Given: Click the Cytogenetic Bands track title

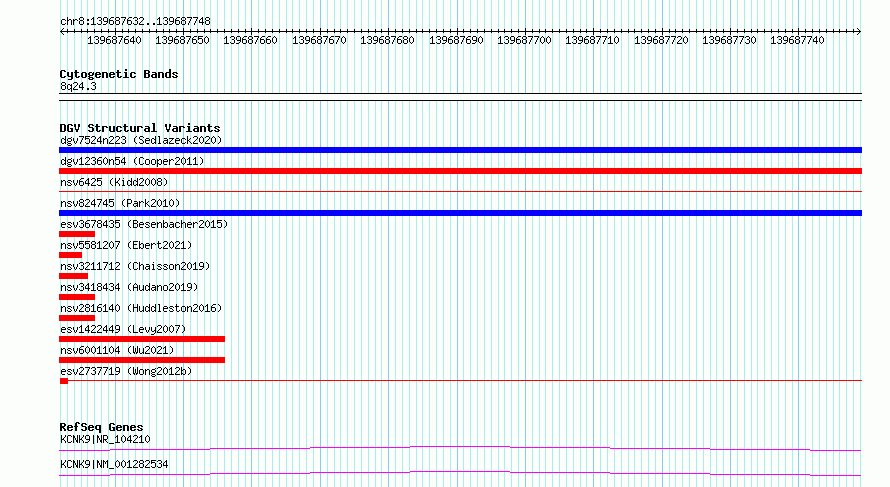Looking at the screenshot, I should tap(119, 74).
